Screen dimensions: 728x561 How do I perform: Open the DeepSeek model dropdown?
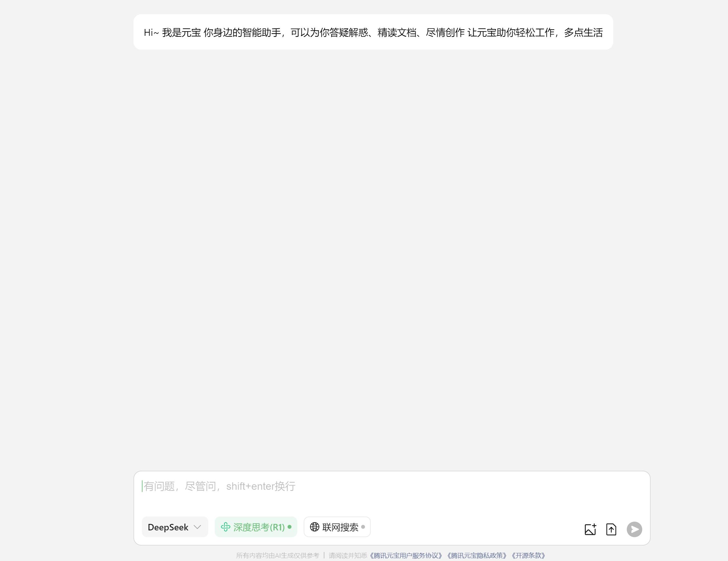pyautogui.click(x=175, y=527)
